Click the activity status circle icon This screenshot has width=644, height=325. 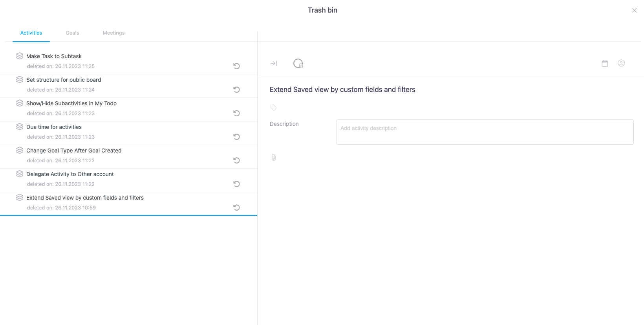click(298, 63)
